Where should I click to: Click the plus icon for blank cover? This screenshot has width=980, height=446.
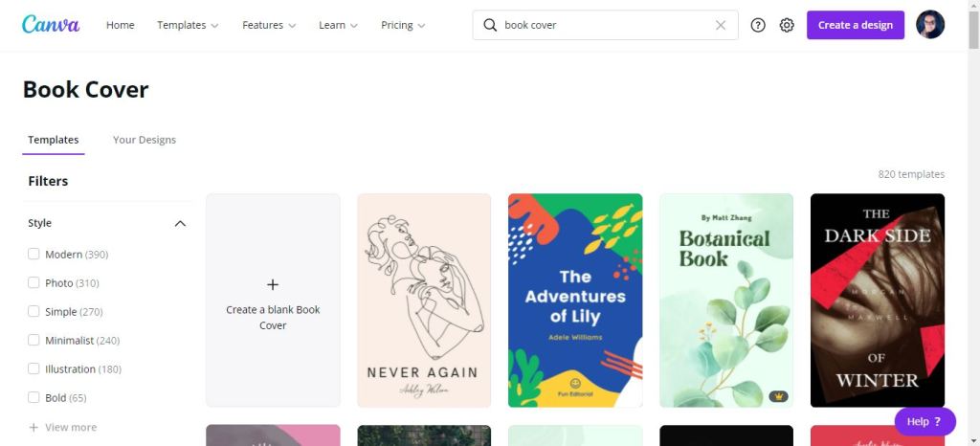(x=273, y=284)
